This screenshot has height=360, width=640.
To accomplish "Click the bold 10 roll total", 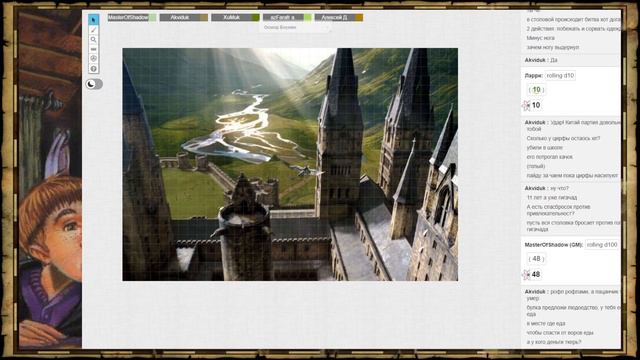I will [536, 105].
